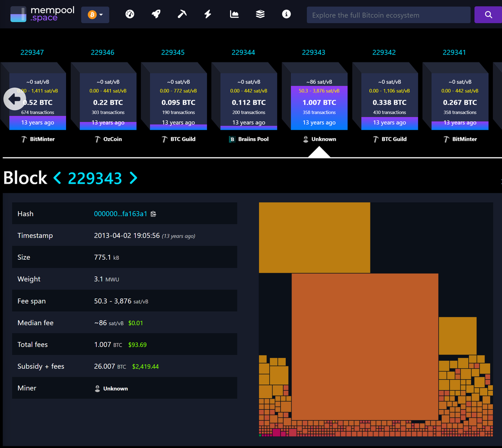Open the Lightning bolt icon
This screenshot has height=448, width=502.
tap(208, 14)
